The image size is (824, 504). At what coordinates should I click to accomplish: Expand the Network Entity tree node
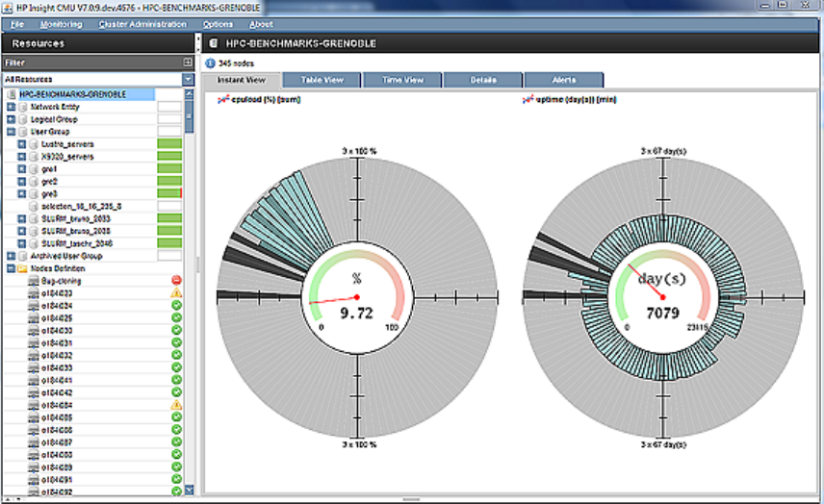(11, 107)
